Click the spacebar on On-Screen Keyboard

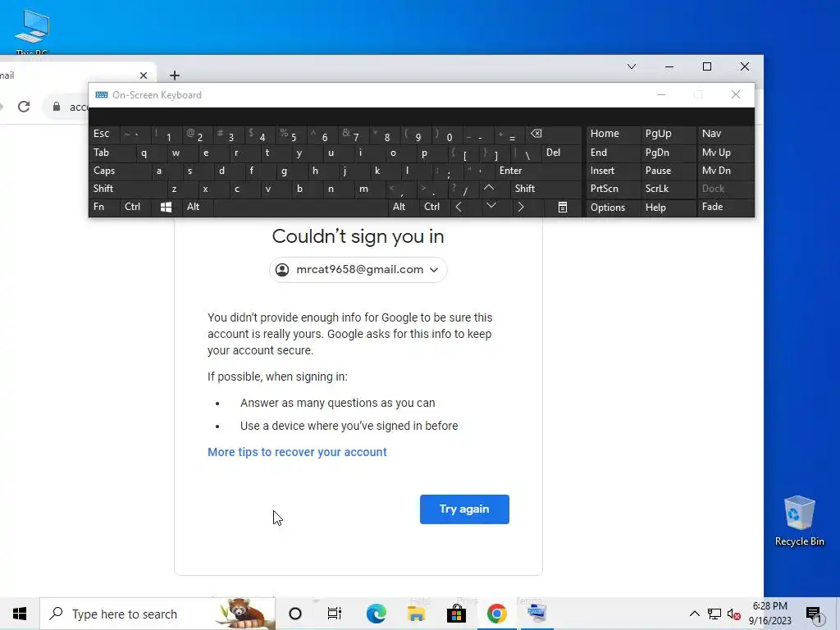click(x=300, y=208)
